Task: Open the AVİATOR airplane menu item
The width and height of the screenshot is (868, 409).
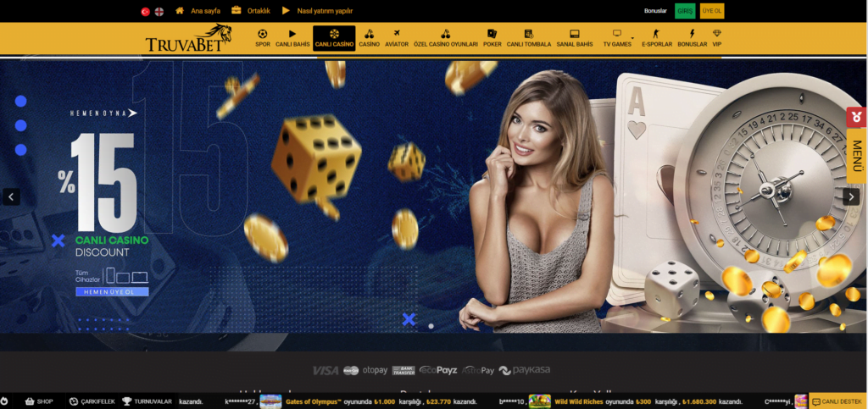Action: pyautogui.click(x=397, y=39)
